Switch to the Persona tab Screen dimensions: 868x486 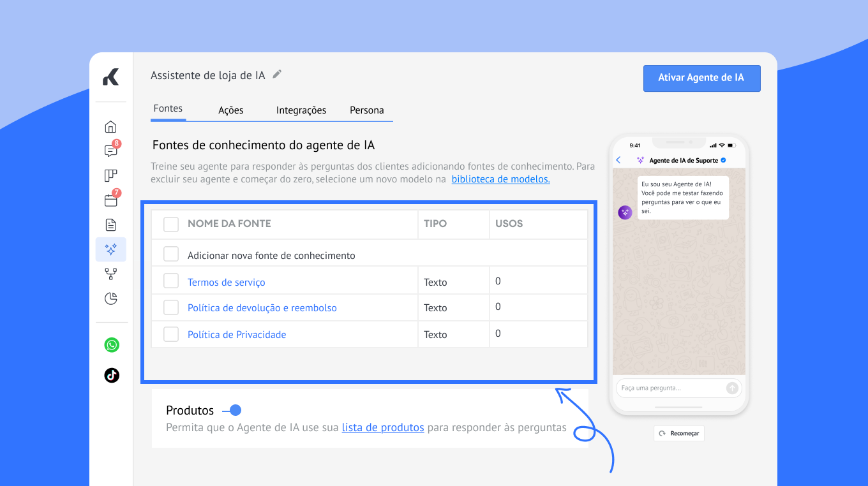(x=366, y=110)
